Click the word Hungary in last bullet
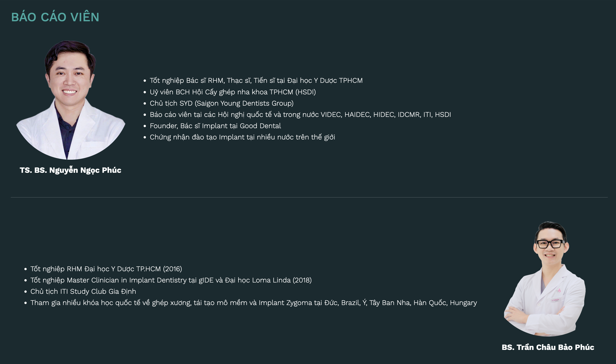The height and width of the screenshot is (364, 616). (463, 303)
